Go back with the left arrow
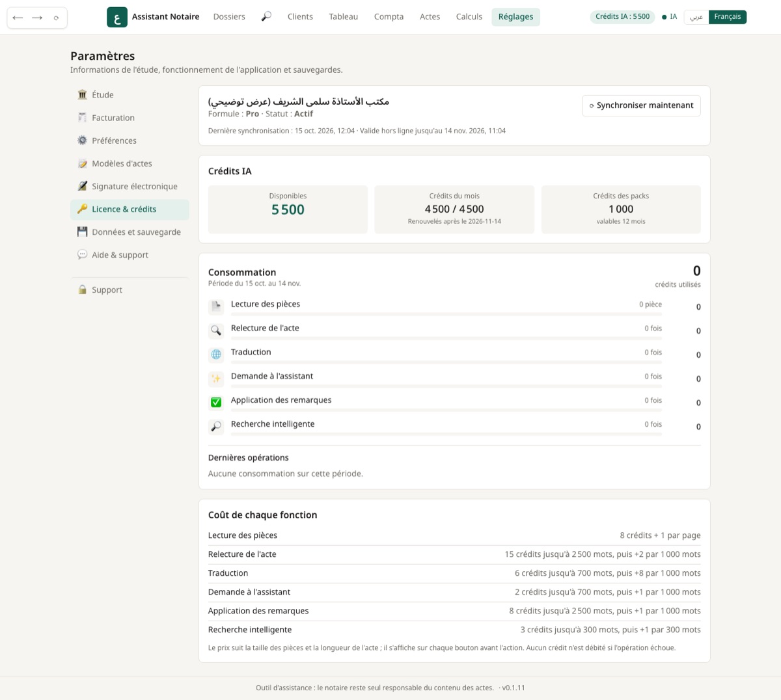 pos(18,18)
